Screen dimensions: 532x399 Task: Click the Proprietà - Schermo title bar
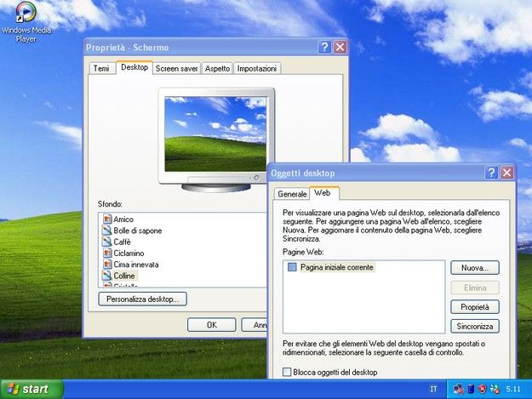click(200, 47)
